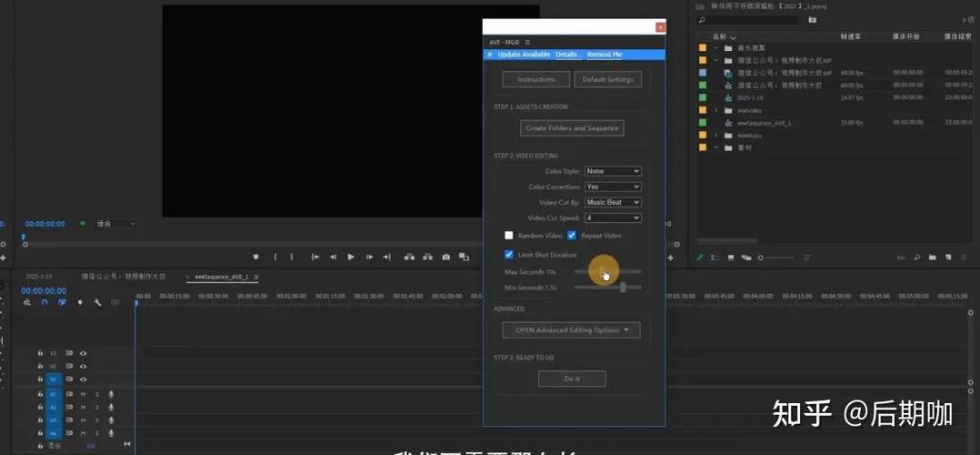980x455 pixels.
Task: Click the Min Seconds slider handle
Action: [623, 288]
